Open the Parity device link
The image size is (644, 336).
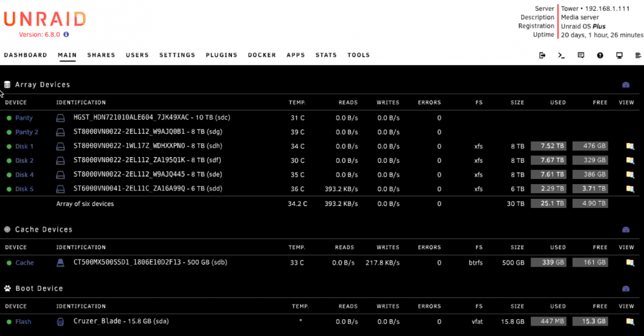pyautogui.click(x=24, y=118)
